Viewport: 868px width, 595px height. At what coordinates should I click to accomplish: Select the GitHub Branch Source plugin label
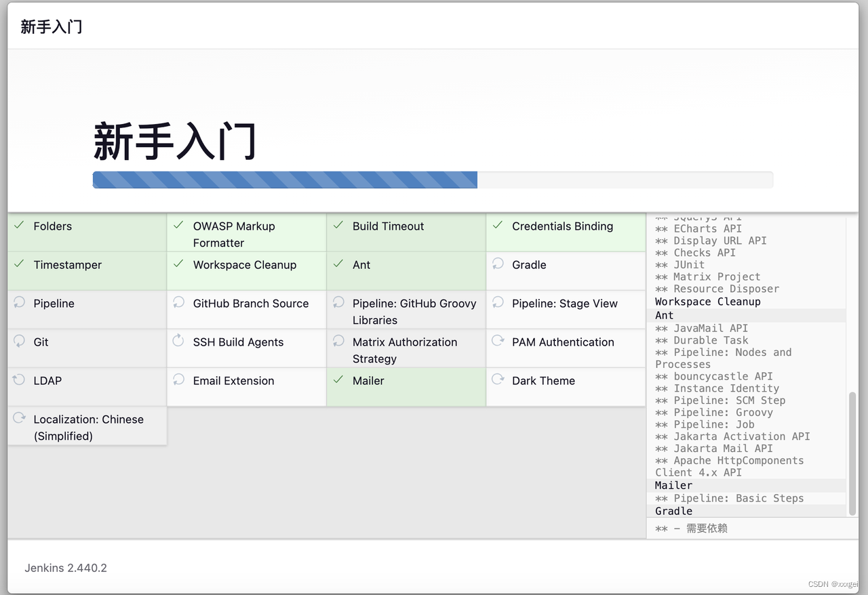[251, 304]
